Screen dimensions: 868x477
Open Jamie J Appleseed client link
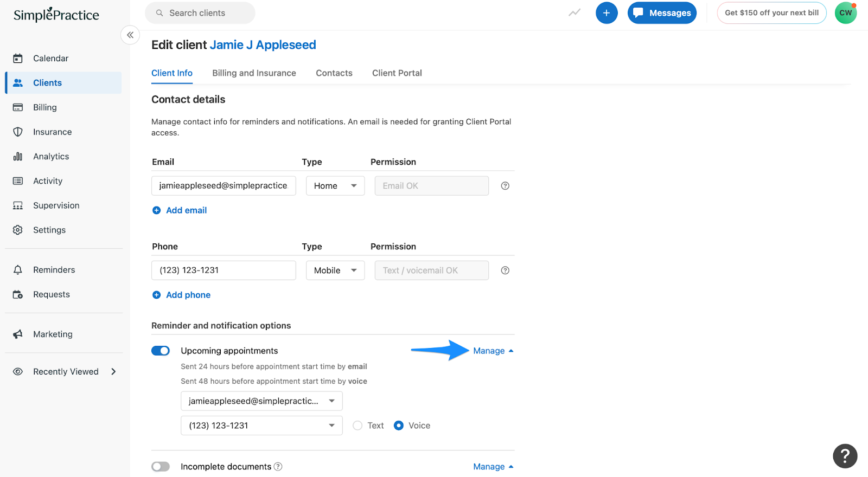tap(263, 45)
